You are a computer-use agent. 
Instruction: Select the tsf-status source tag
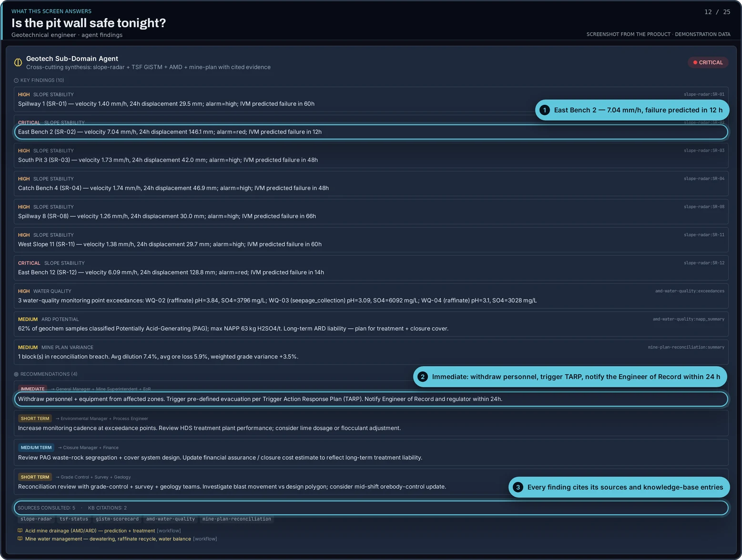[x=74, y=519]
